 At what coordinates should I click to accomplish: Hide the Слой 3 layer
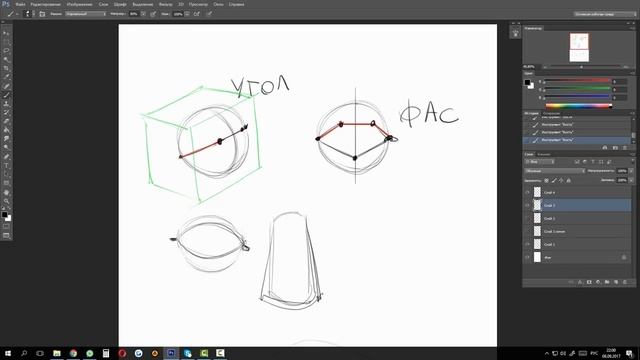coord(527,205)
